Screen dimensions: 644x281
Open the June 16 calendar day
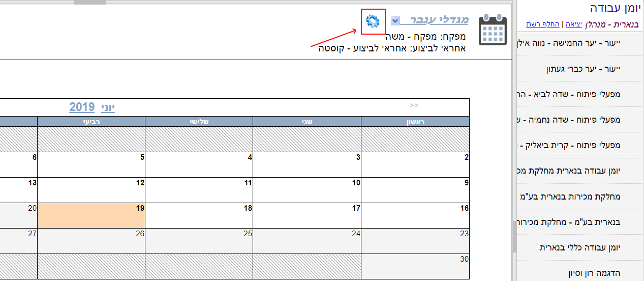pos(415,215)
